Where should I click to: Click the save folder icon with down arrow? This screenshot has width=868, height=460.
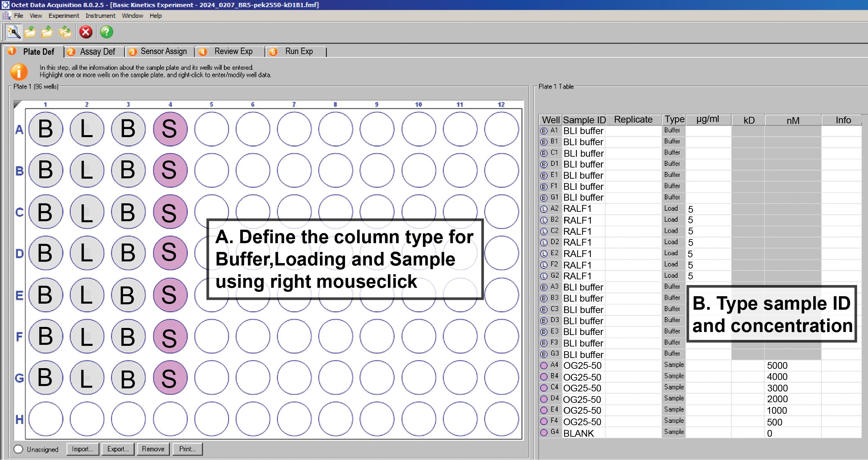(47, 32)
